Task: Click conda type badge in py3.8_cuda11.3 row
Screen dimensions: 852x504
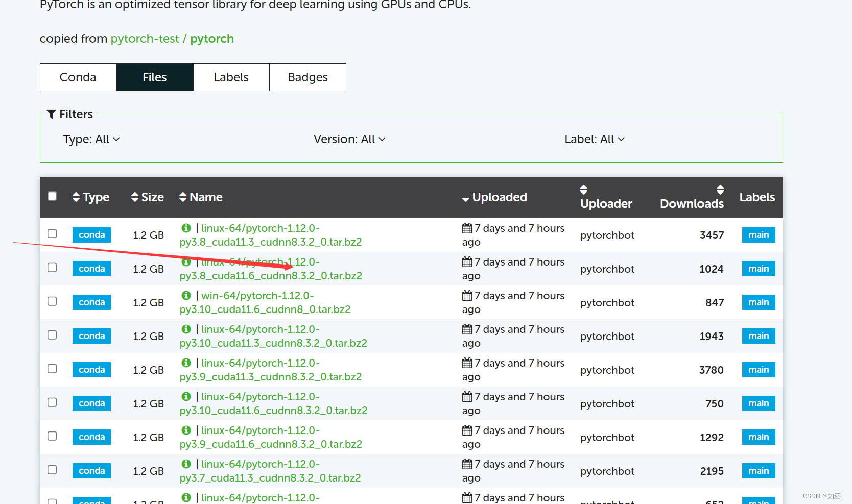Action: click(x=91, y=235)
